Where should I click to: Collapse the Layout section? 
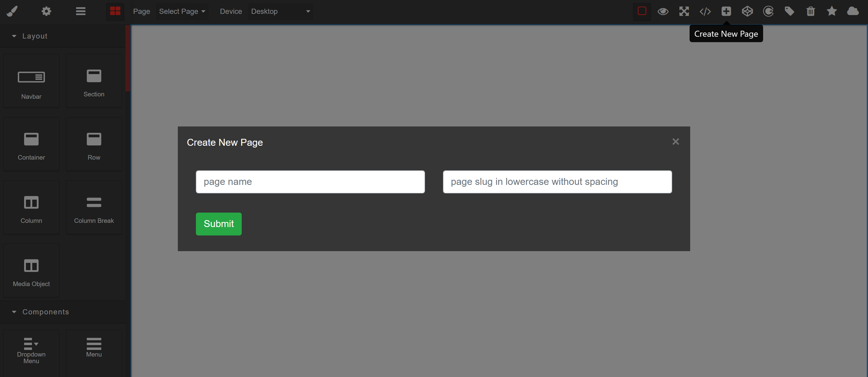(x=30, y=36)
